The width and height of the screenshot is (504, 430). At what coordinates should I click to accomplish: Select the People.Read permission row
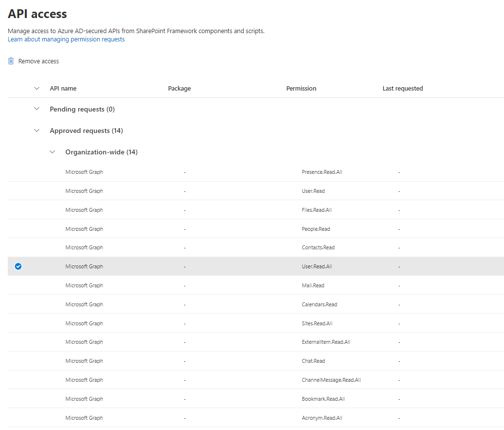click(x=256, y=229)
